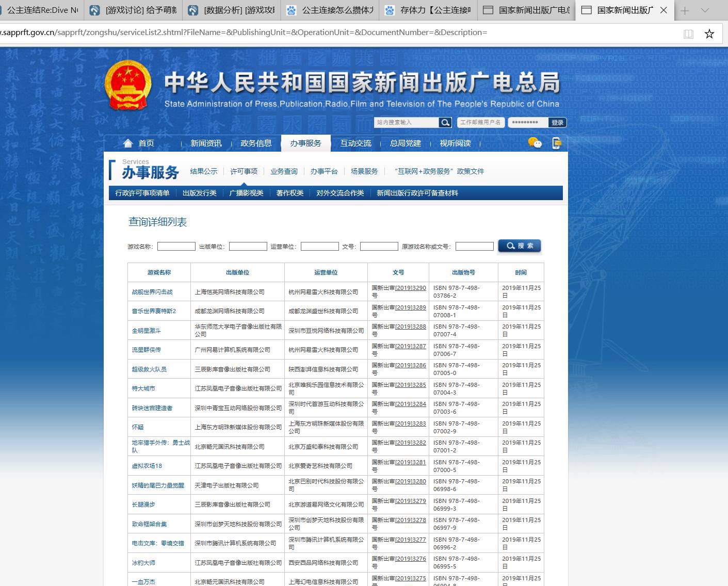The width and height of the screenshot is (728, 586).
Task: Open game link 战舰世界闪击战
Action: 152,292
